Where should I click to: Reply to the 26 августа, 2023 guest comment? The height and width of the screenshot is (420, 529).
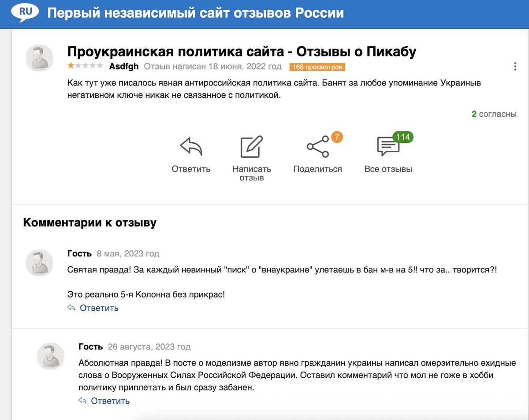110,401
